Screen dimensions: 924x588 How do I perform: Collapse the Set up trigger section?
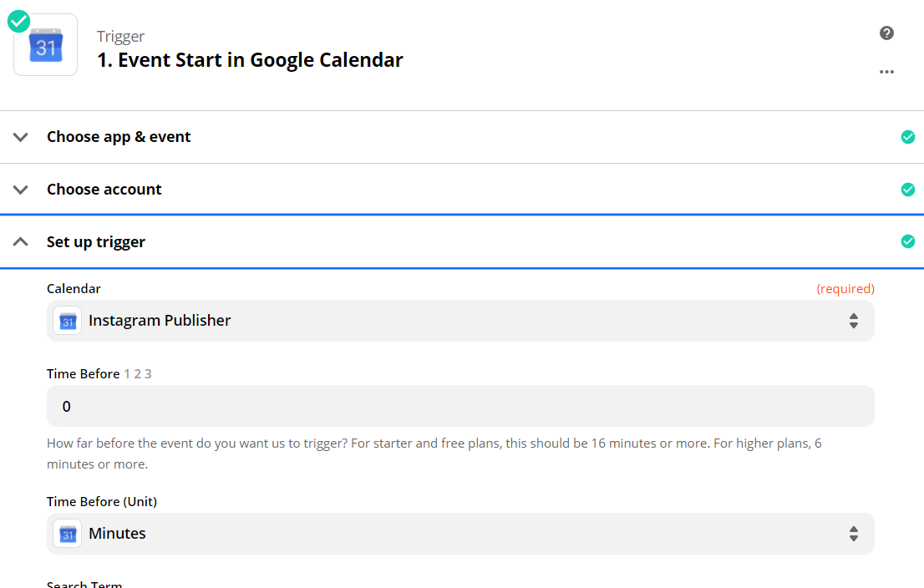(x=21, y=242)
